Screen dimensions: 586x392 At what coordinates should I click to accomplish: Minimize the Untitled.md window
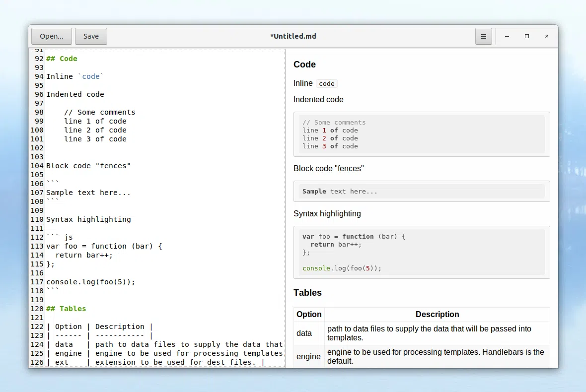pos(507,36)
